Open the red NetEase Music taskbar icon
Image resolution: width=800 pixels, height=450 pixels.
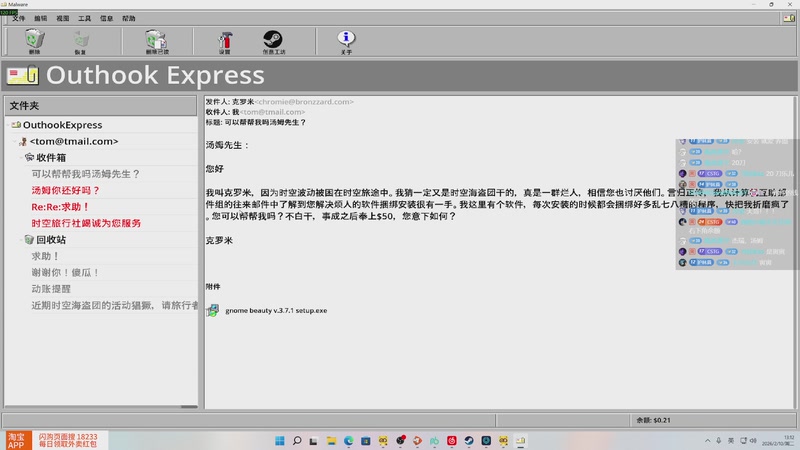[452, 441]
